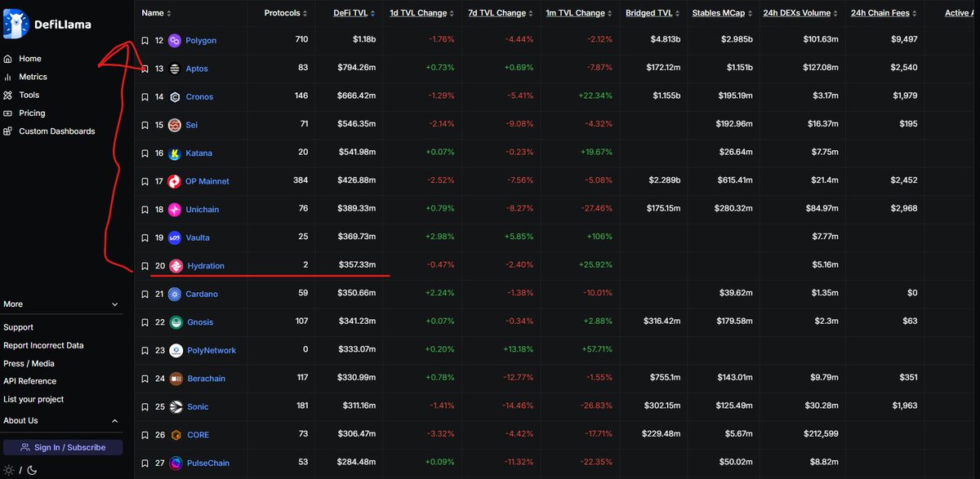Click the OP Mainnet logo icon
Screen dimensions: 980x479
pyautogui.click(x=174, y=181)
